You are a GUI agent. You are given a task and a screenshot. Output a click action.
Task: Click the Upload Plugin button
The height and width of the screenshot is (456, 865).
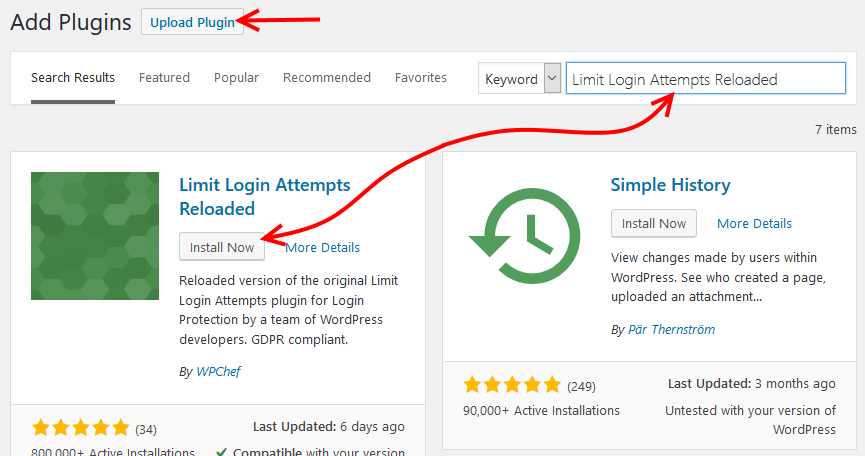[192, 22]
